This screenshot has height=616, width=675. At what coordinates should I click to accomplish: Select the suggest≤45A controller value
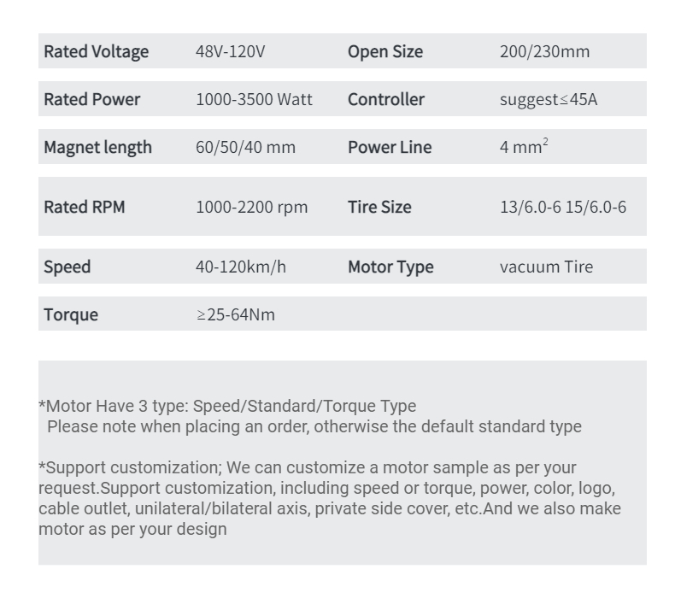[549, 99]
